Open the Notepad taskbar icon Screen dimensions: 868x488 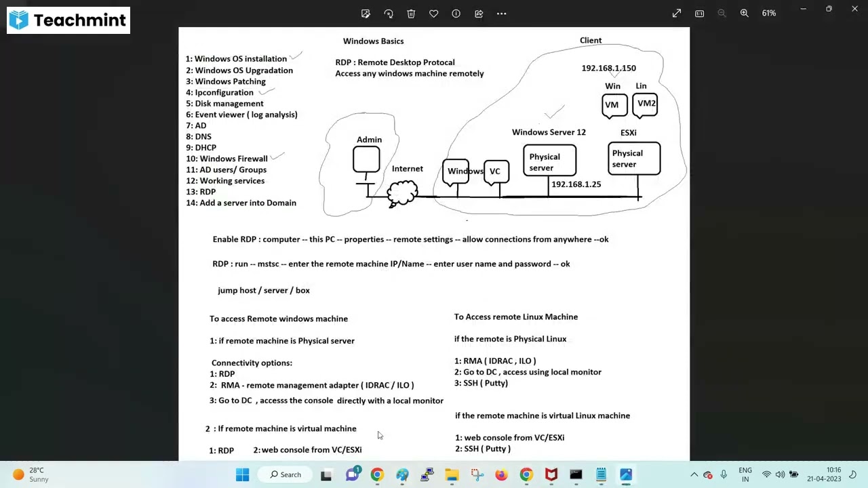click(x=601, y=474)
